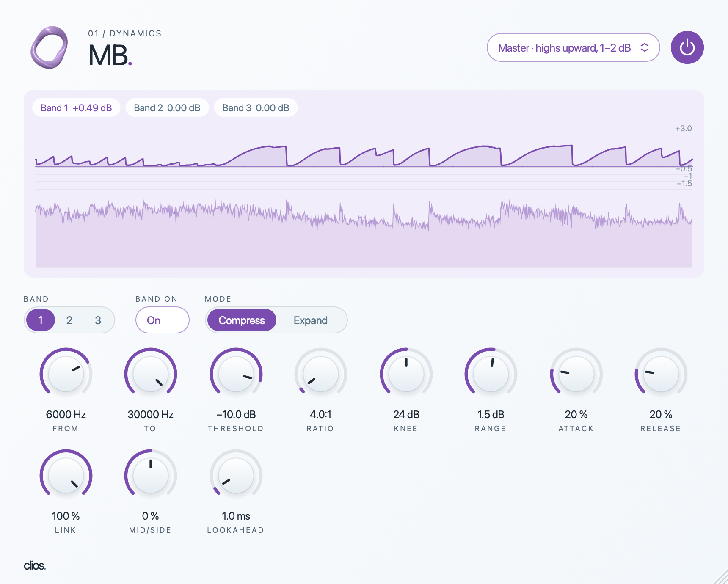The height and width of the screenshot is (584, 728).
Task: Click the Knee knob
Action: coord(406,374)
